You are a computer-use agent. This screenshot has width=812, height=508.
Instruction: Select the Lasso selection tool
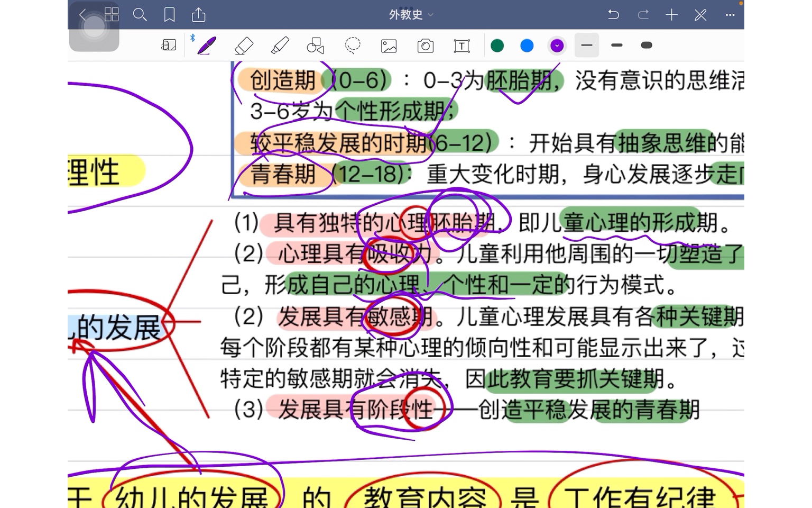click(x=353, y=46)
